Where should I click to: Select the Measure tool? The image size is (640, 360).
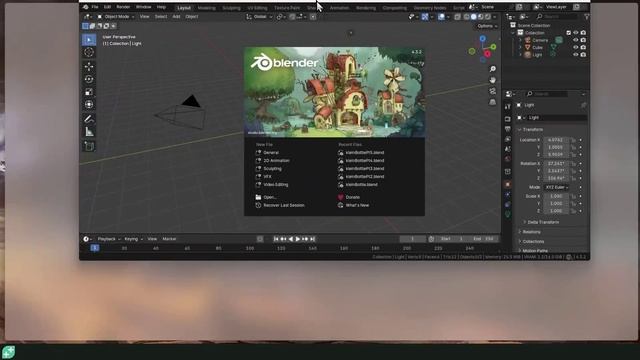(x=89, y=131)
